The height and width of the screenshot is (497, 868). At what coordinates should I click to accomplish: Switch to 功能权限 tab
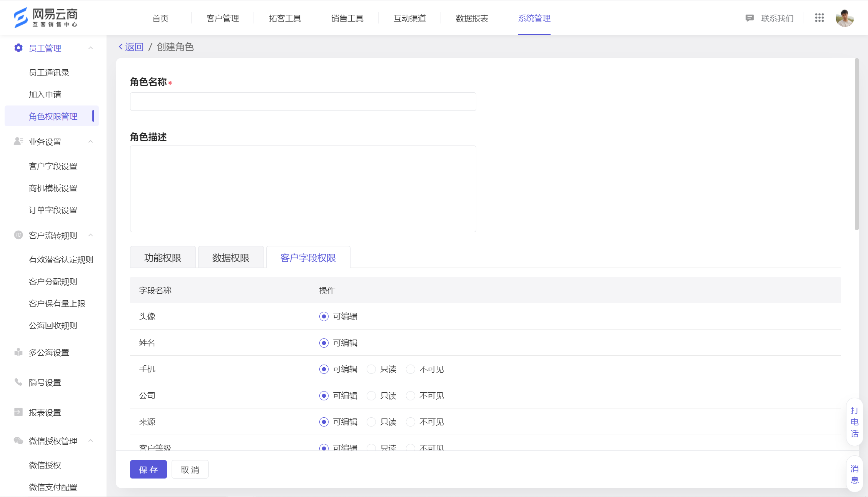(x=163, y=257)
